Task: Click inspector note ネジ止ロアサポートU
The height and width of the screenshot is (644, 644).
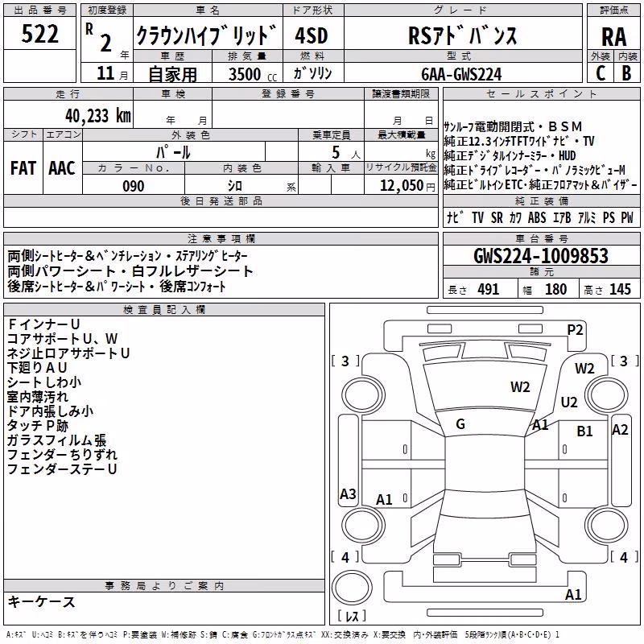Action: point(68,353)
